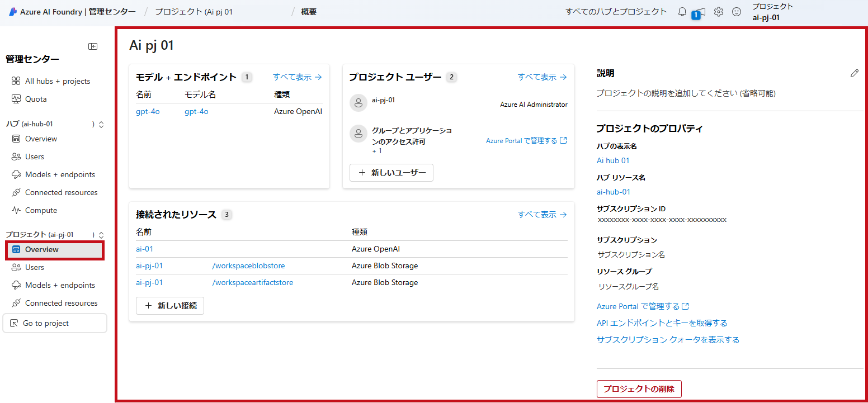Screen dimensions: 868x403
Task: Show all connected resources link
Action: pyautogui.click(x=542, y=215)
